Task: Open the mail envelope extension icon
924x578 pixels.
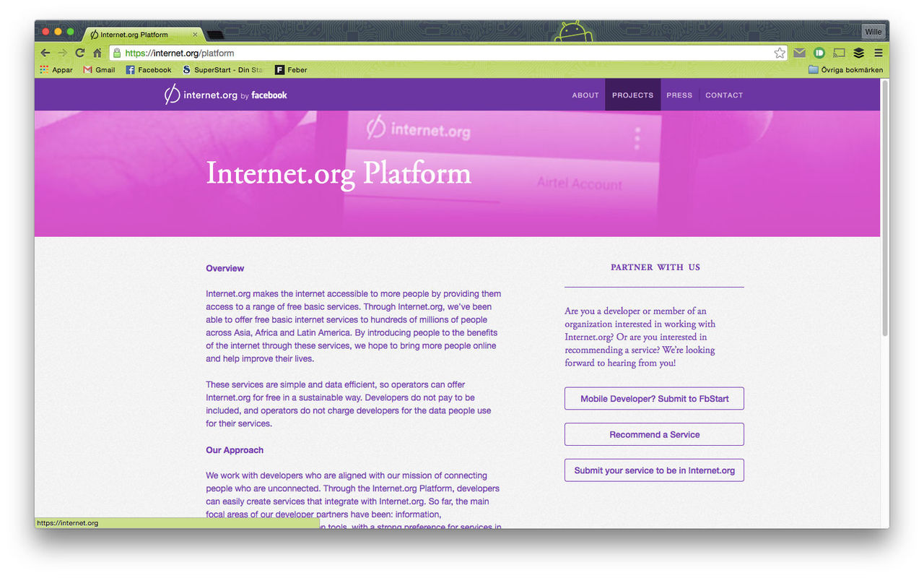Action: tap(800, 53)
